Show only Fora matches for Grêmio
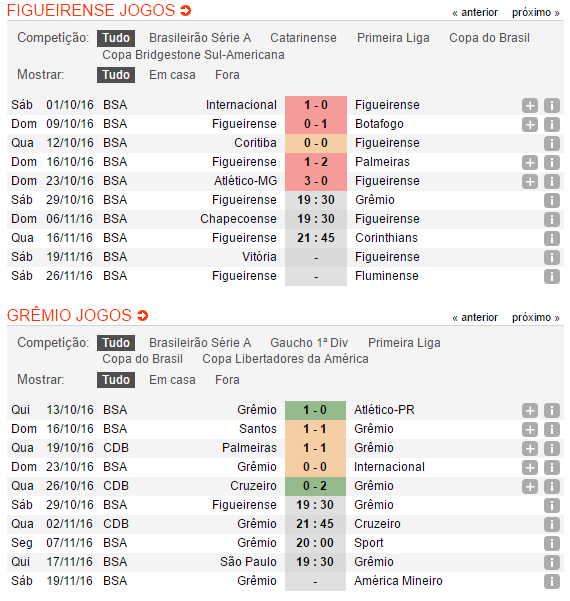Viewport: 570px width, 601px height. pos(227,380)
